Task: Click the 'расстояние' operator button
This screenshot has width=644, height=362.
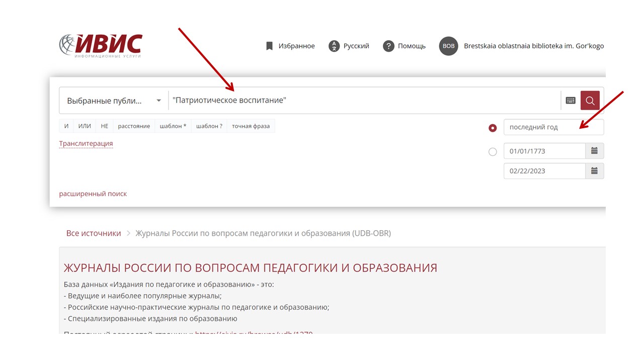Action: coord(134,126)
